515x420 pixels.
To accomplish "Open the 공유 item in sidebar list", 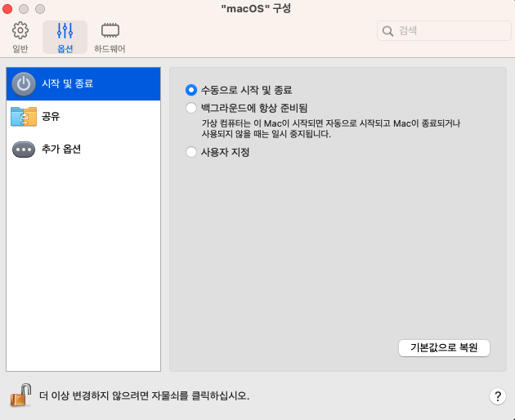I will (x=51, y=117).
